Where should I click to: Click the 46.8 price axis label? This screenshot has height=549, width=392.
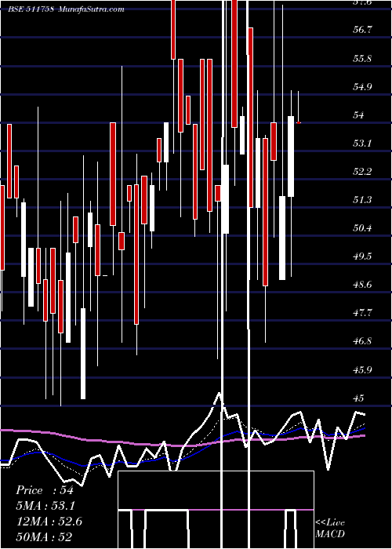point(364,342)
